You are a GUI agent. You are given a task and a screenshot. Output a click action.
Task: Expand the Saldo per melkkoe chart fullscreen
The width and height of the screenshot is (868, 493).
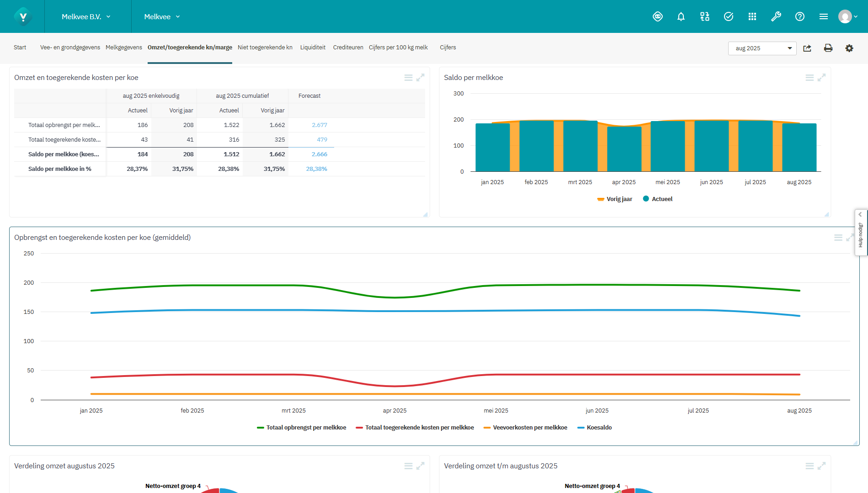821,78
